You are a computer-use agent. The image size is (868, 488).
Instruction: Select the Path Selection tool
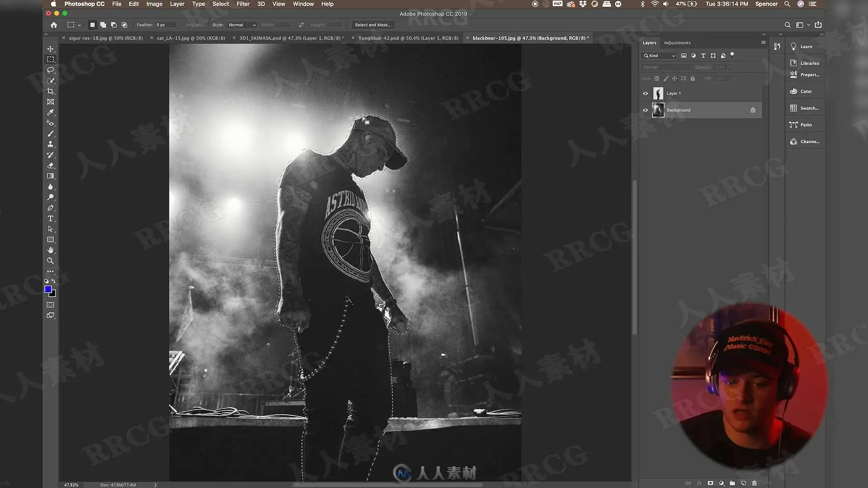click(50, 229)
